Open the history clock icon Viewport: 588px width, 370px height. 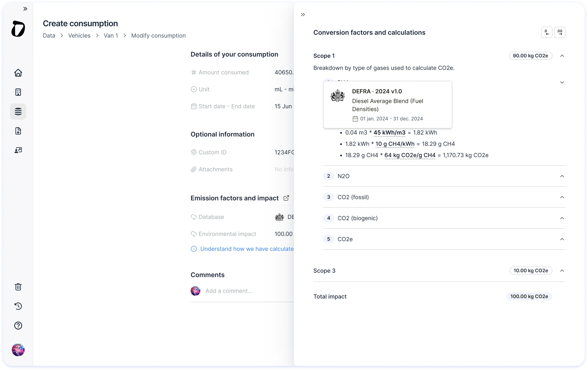click(18, 306)
